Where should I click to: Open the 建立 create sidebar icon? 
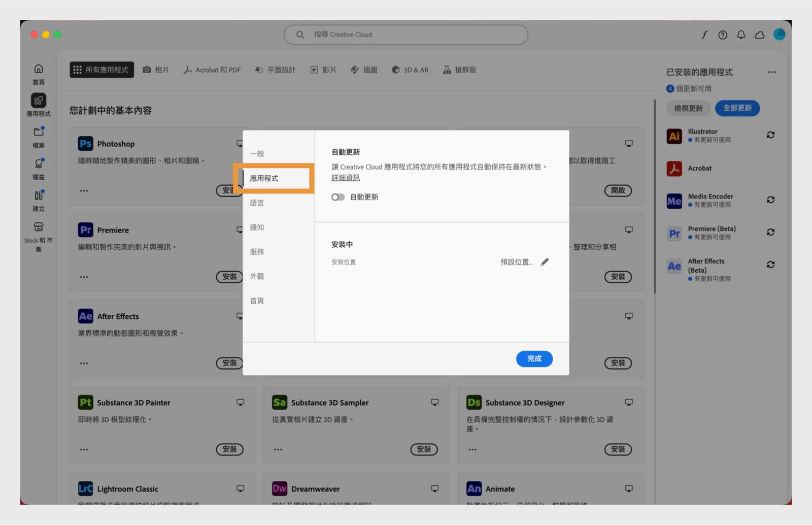(39, 195)
